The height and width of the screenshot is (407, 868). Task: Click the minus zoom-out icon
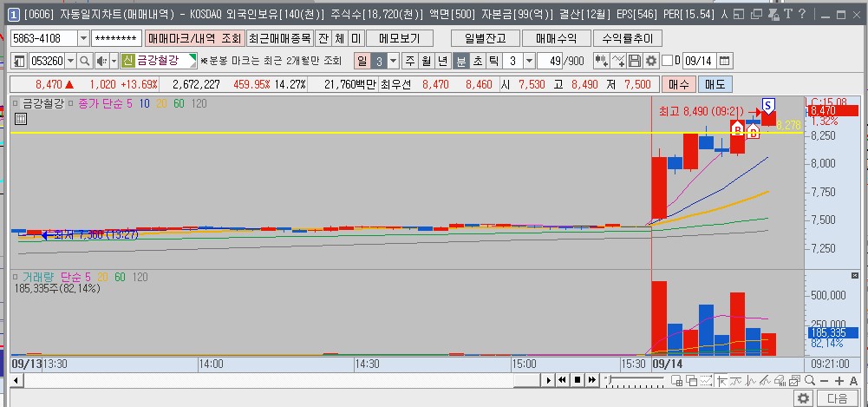click(825, 381)
